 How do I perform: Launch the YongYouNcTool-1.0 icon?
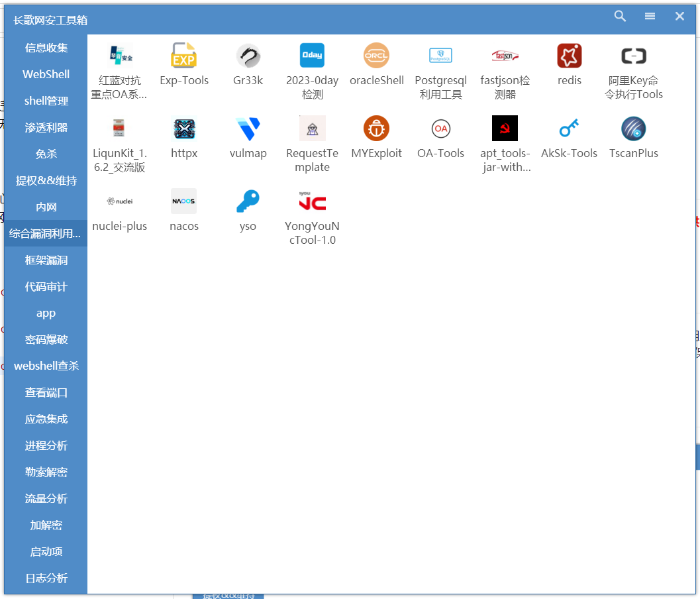click(x=312, y=201)
